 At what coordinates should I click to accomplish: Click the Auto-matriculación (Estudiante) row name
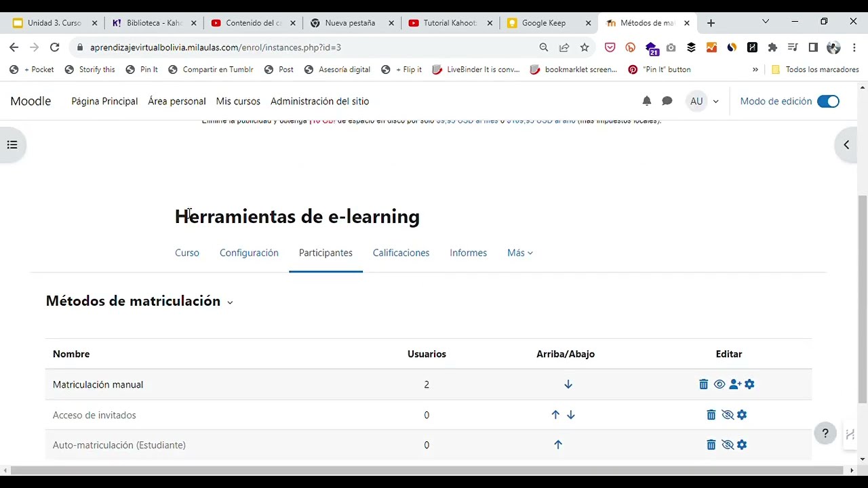(x=119, y=445)
